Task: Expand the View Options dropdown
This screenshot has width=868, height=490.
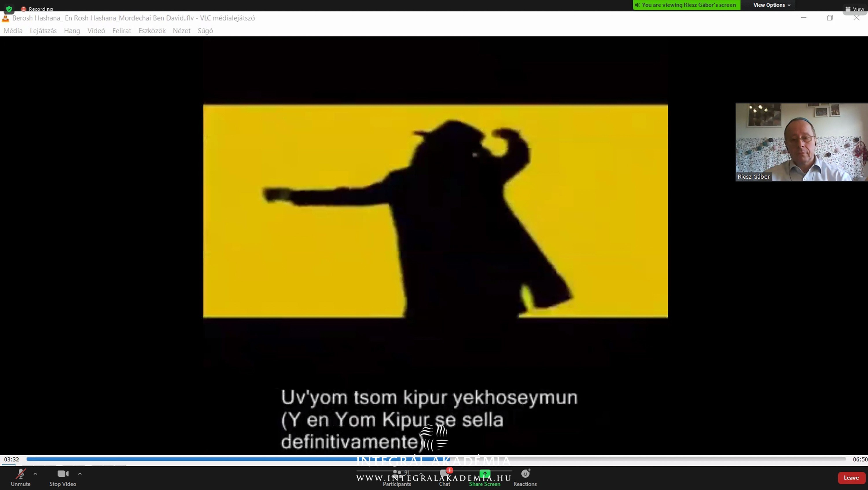Action: point(772,5)
